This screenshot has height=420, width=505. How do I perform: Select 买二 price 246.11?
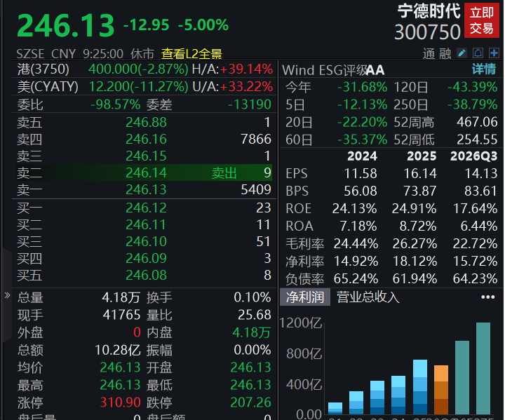click(146, 225)
